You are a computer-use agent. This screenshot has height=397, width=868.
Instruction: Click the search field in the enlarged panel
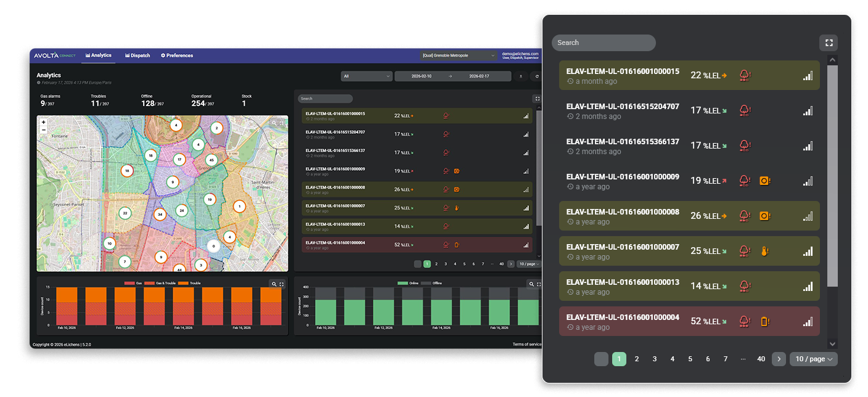(x=604, y=43)
